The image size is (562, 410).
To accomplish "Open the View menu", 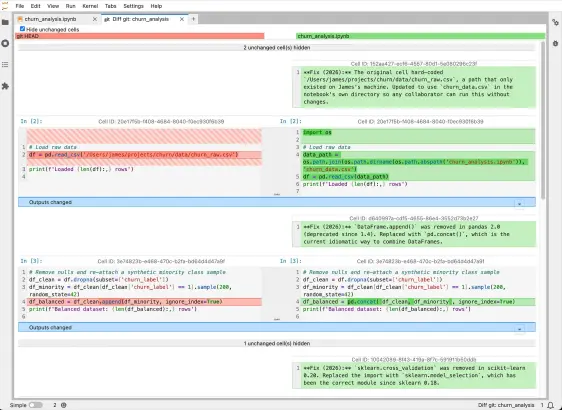I will [53, 6].
